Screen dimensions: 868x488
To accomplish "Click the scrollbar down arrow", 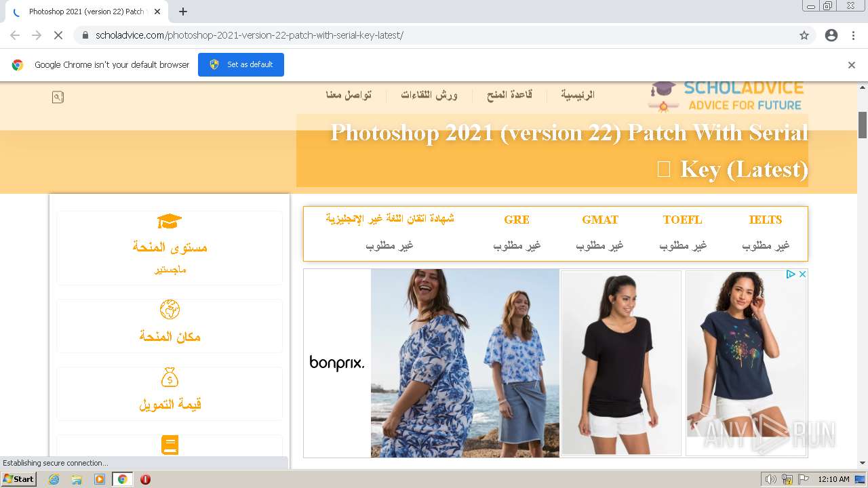I will [863, 463].
